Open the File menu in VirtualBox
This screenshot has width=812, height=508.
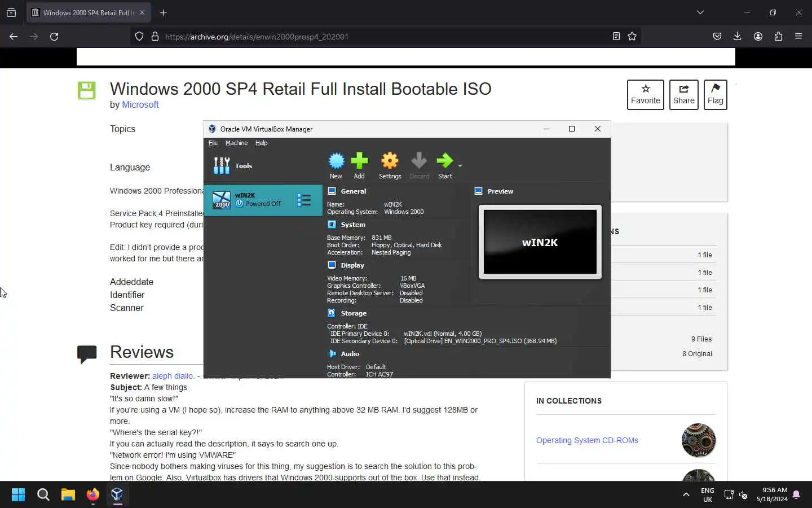pos(213,143)
